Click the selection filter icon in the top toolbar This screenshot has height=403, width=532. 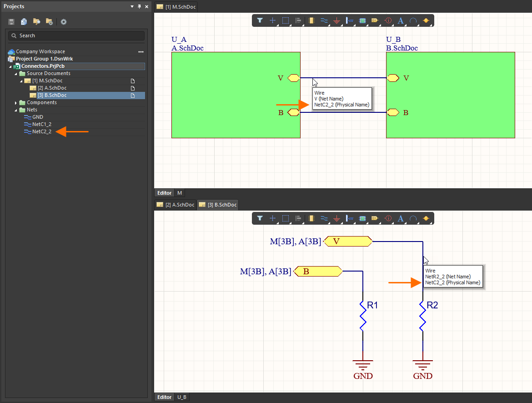click(x=260, y=20)
